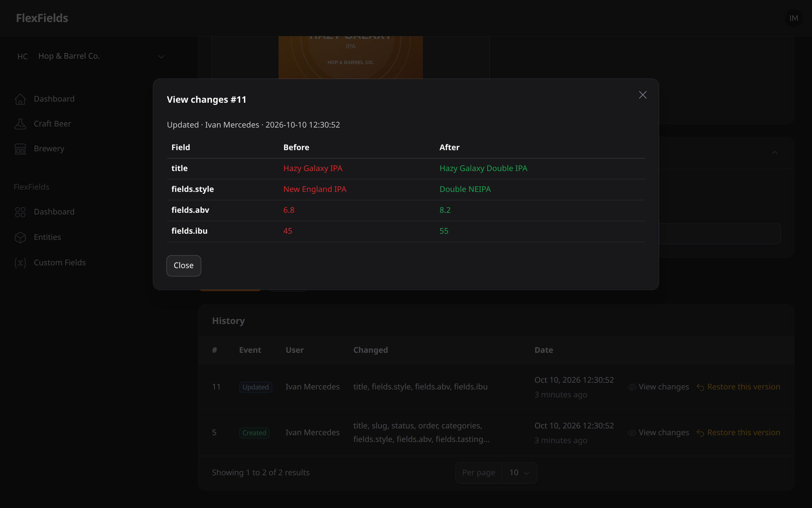Click the Created badge in row 5
812x508 pixels.
pos(254,433)
